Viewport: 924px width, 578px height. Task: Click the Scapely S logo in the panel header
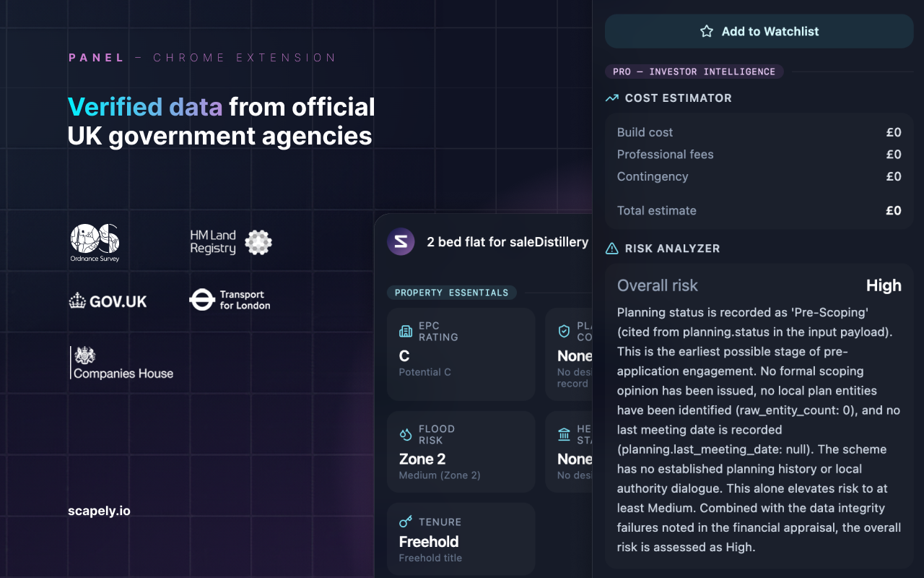point(401,242)
